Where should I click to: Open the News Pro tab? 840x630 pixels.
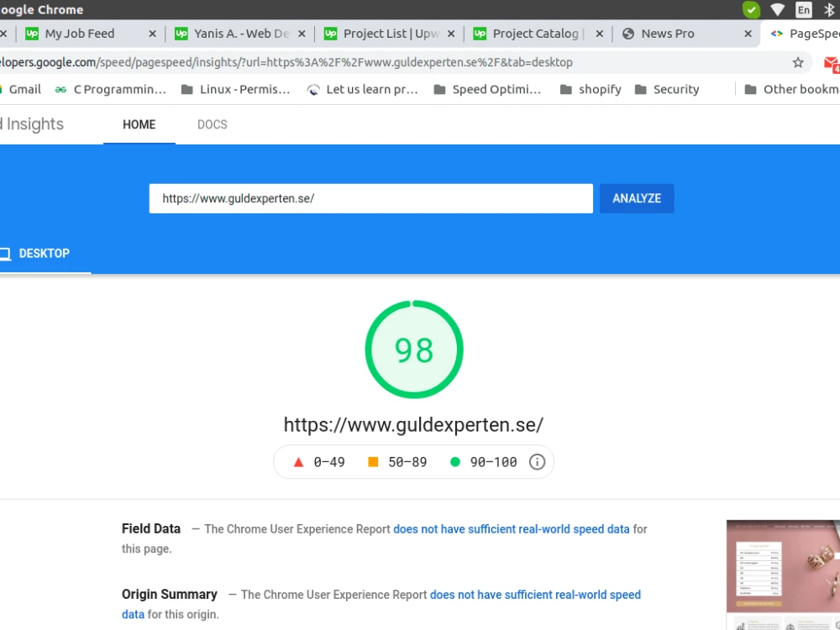tap(668, 34)
